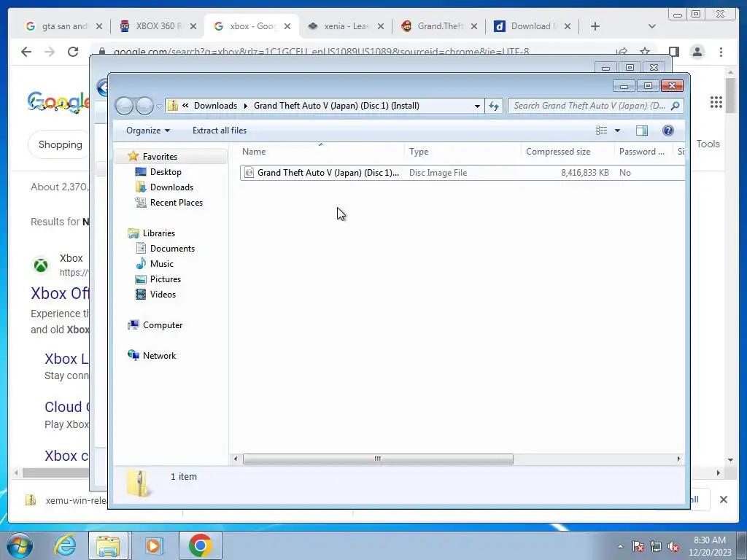Click the right arrow of the horizontal scrollbar

678,459
